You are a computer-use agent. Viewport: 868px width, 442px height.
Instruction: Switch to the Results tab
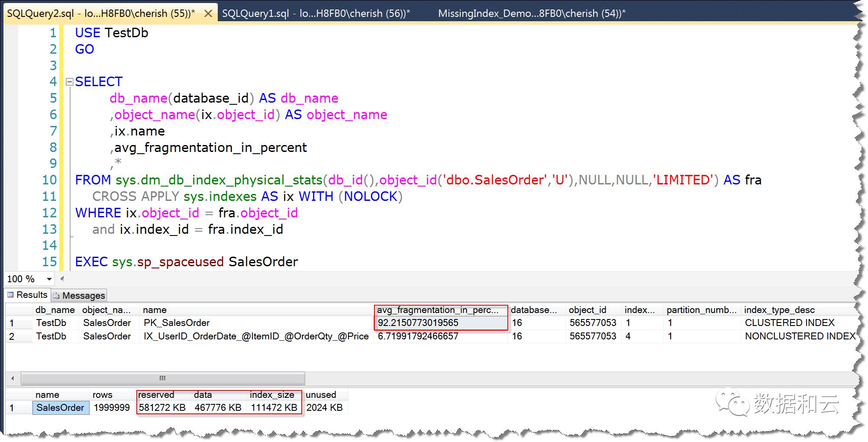click(x=27, y=295)
